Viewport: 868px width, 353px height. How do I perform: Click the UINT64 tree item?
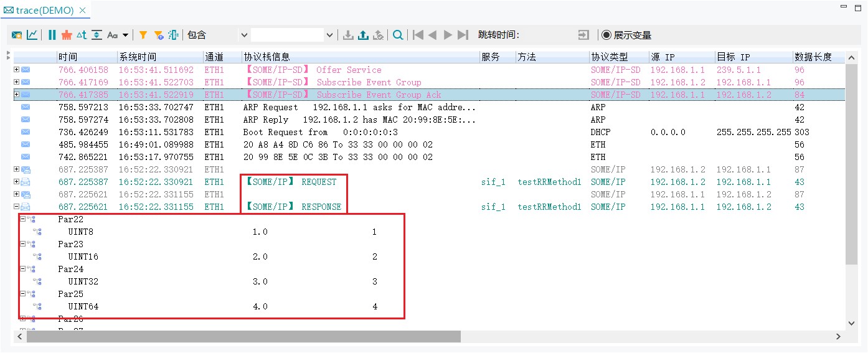[x=83, y=306]
